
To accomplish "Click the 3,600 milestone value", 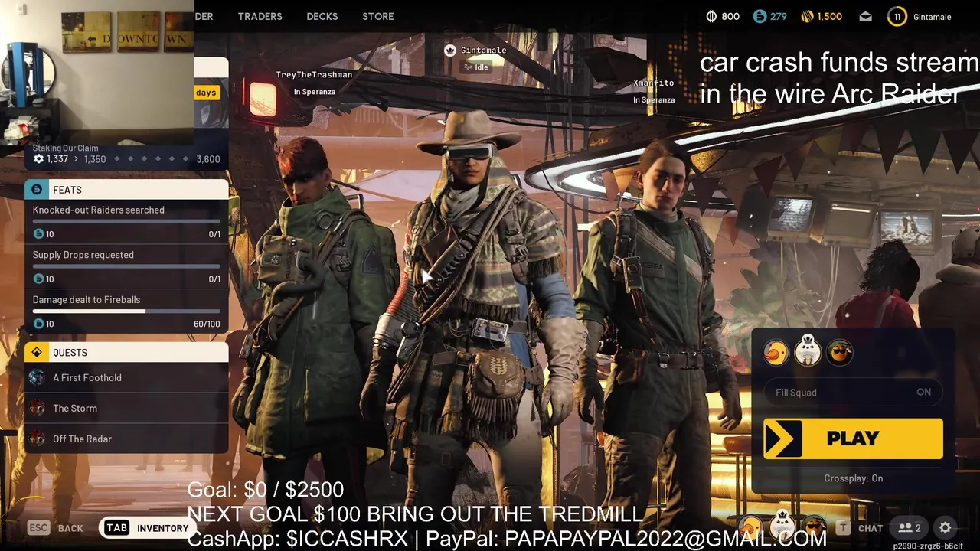I will coord(208,159).
